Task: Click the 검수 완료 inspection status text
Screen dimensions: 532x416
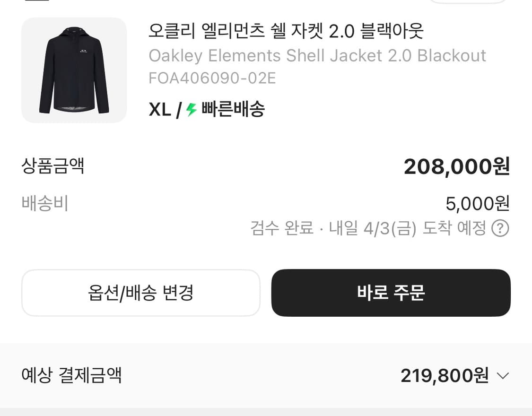Action: click(x=280, y=228)
